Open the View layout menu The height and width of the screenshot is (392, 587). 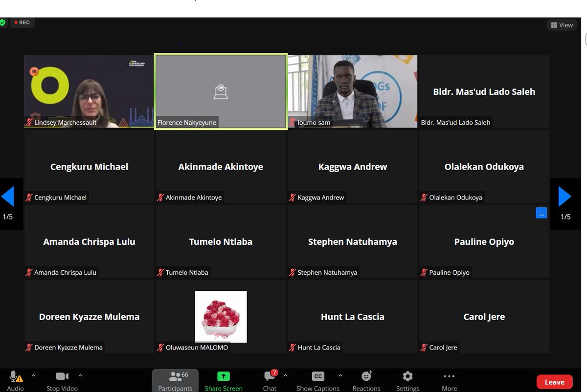562,25
